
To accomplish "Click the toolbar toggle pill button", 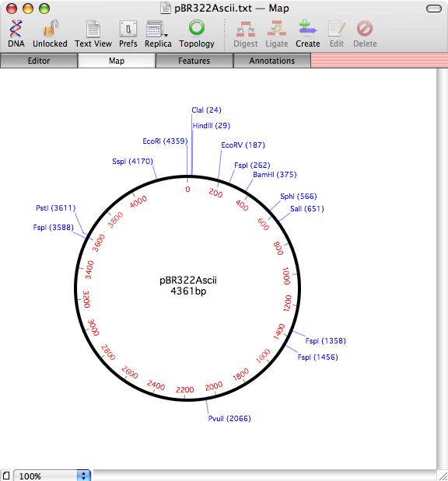I will click(x=434, y=9).
